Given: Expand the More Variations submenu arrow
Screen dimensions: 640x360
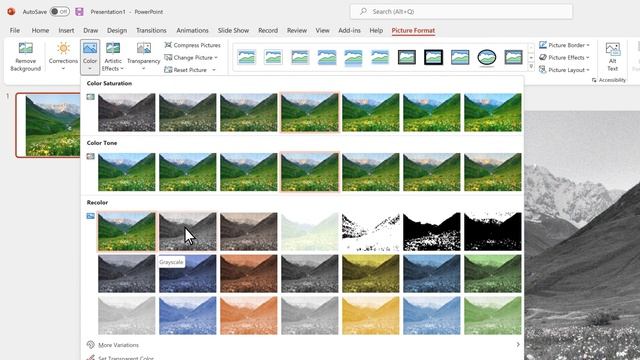Looking at the screenshot, I should (518, 345).
